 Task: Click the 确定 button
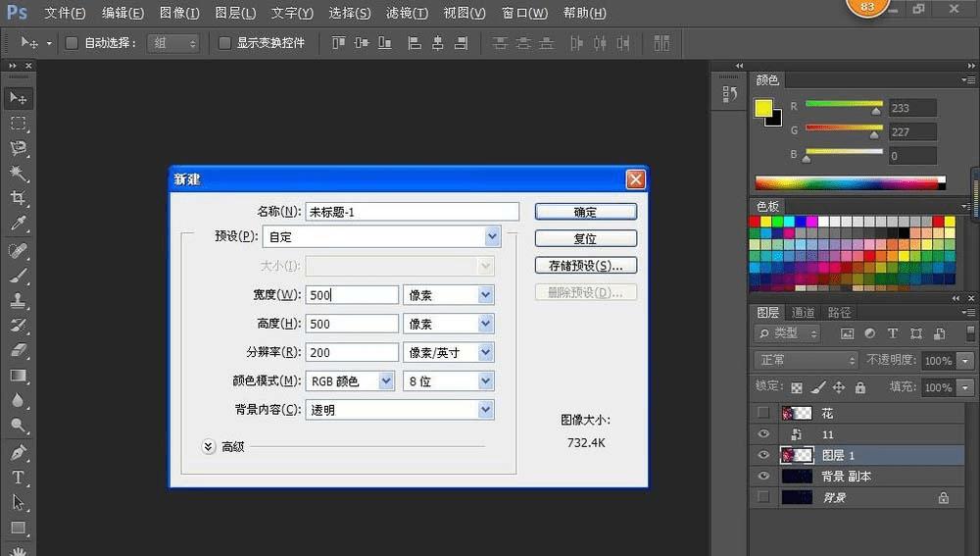tap(585, 212)
